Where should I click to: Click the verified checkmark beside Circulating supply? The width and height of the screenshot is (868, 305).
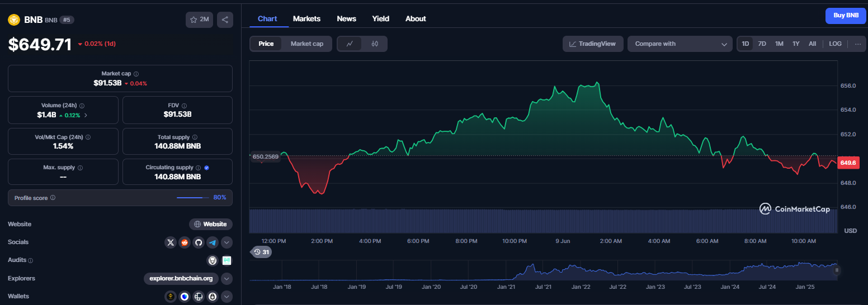206,168
